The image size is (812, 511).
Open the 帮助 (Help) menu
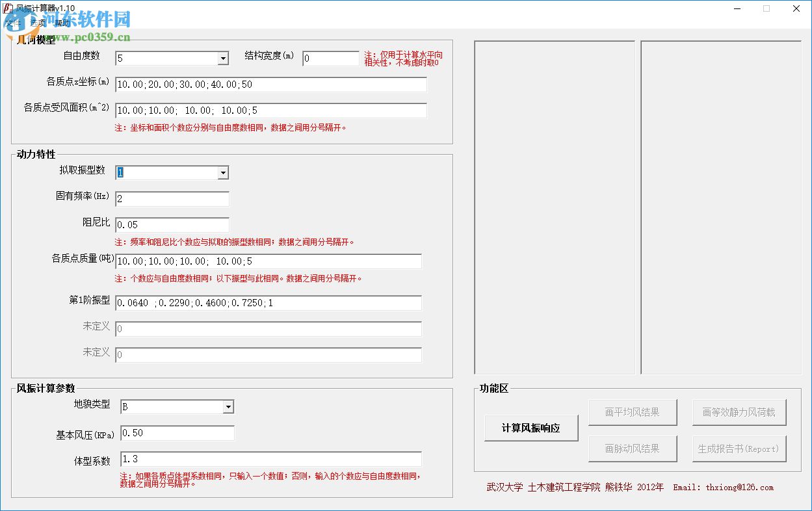[x=62, y=22]
